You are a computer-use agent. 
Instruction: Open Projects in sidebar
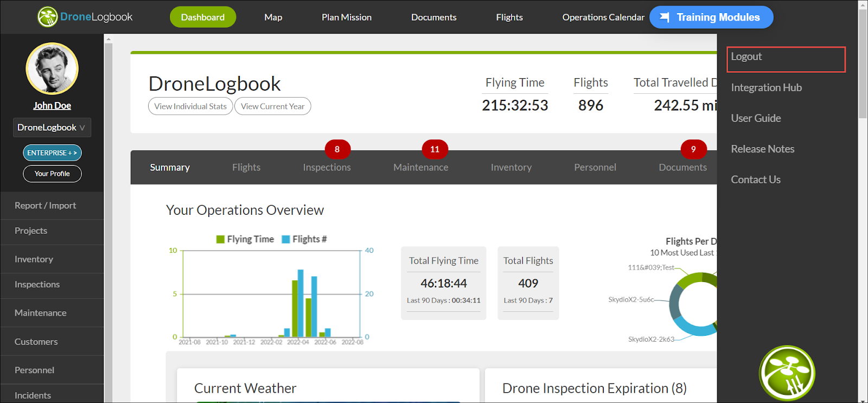(x=52, y=231)
